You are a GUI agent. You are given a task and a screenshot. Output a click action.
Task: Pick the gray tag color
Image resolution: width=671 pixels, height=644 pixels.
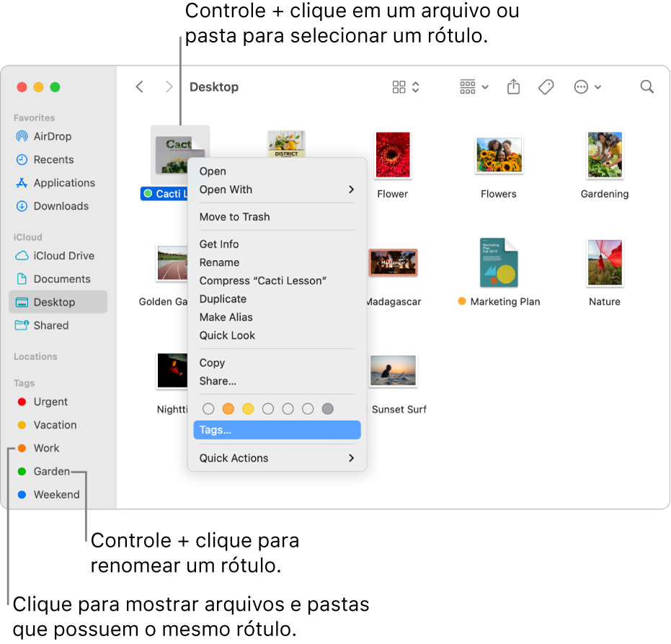coord(328,409)
